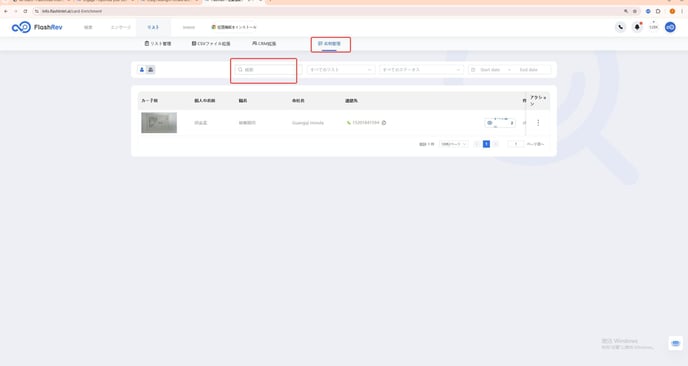Open the phone dialer icon in header

tap(620, 27)
